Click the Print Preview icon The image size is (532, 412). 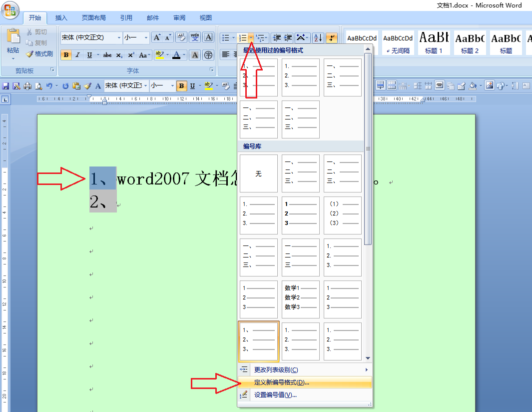click(x=38, y=85)
